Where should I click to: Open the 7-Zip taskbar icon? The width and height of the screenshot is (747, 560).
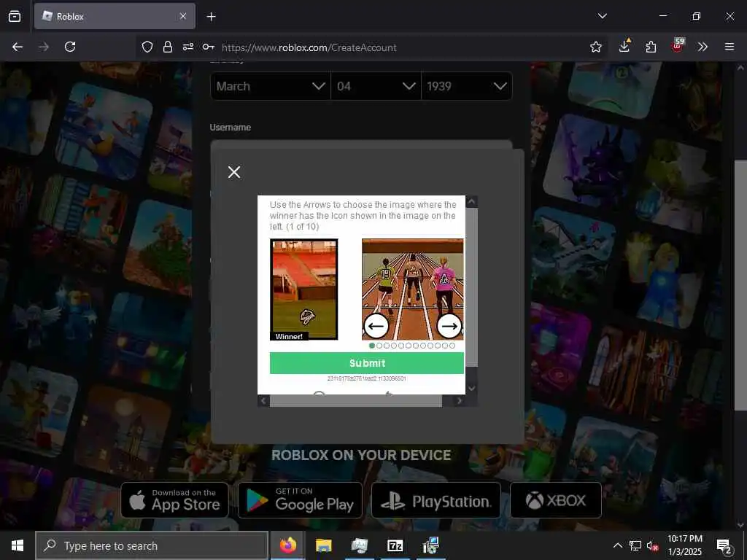tap(395, 545)
